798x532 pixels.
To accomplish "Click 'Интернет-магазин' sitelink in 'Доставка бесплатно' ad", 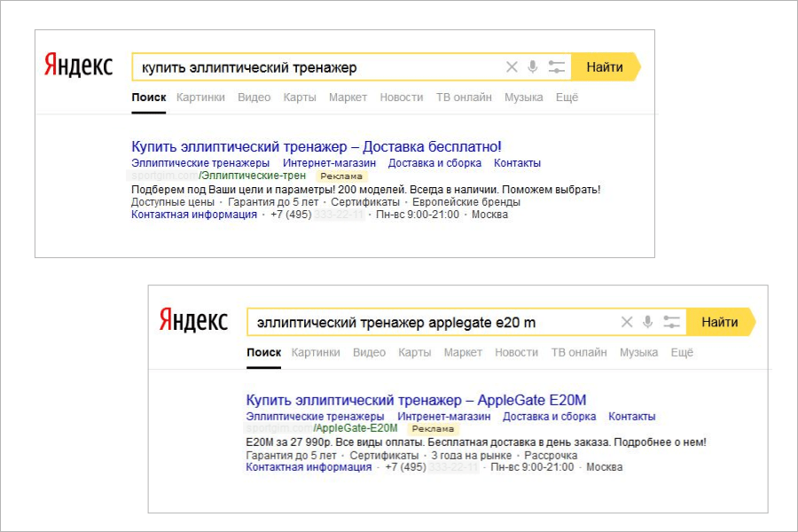I will 329,163.
